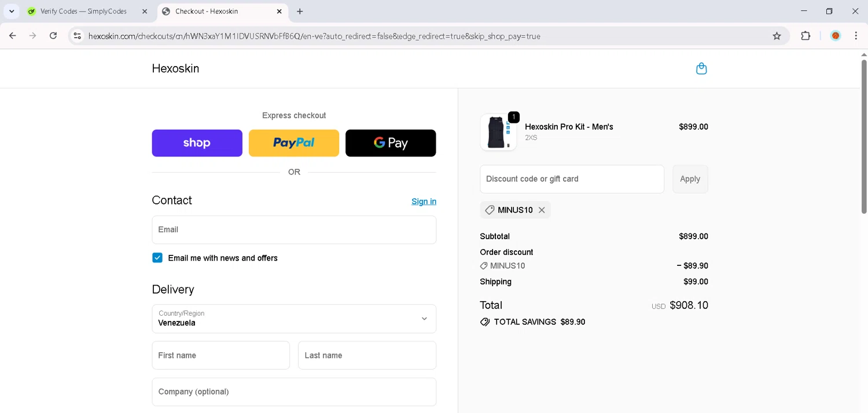868x413 pixels.
Task: Click the browser address bar URL
Action: 314,36
